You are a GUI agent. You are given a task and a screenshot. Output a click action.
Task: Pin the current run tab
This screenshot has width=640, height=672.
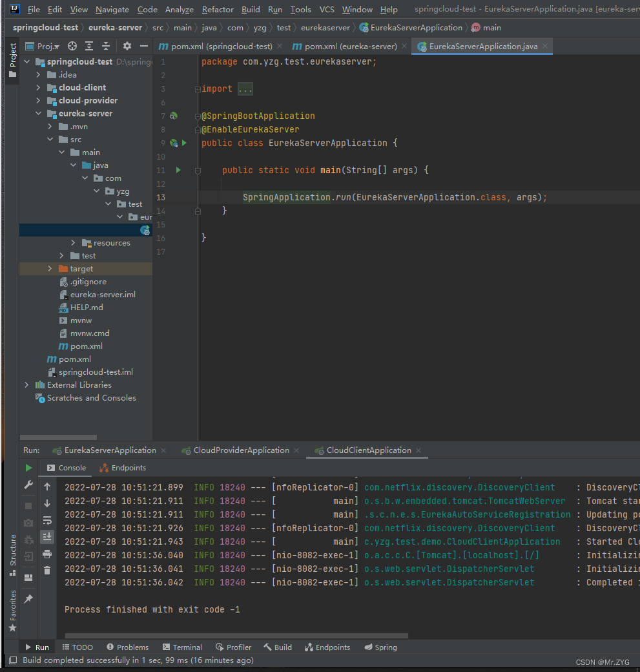pyautogui.click(x=28, y=599)
